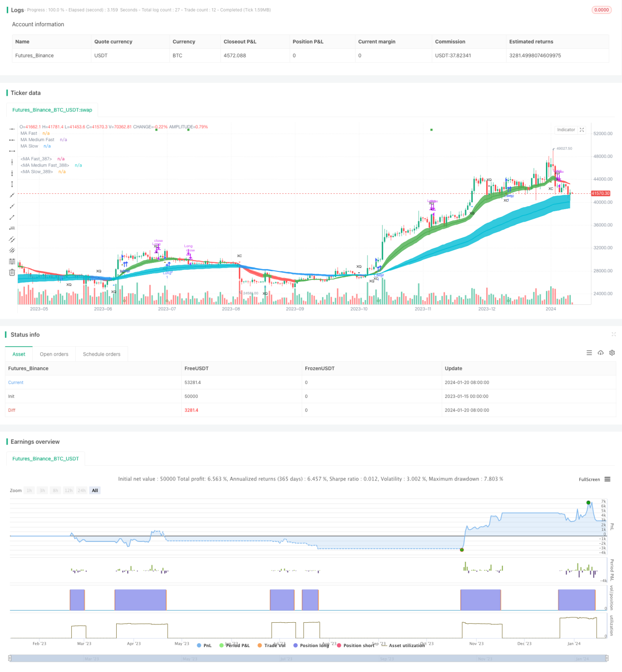Image resolution: width=622 pixels, height=672 pixels.
Task: Click the <MA Slow_389> indicator legend entry
Action: coord(37,171)
